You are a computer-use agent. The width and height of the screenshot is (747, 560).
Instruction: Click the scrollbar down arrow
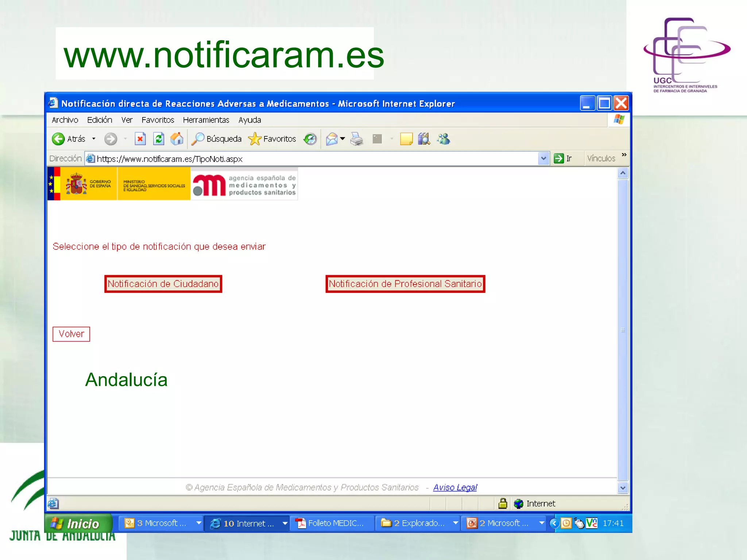pos(623,488)
